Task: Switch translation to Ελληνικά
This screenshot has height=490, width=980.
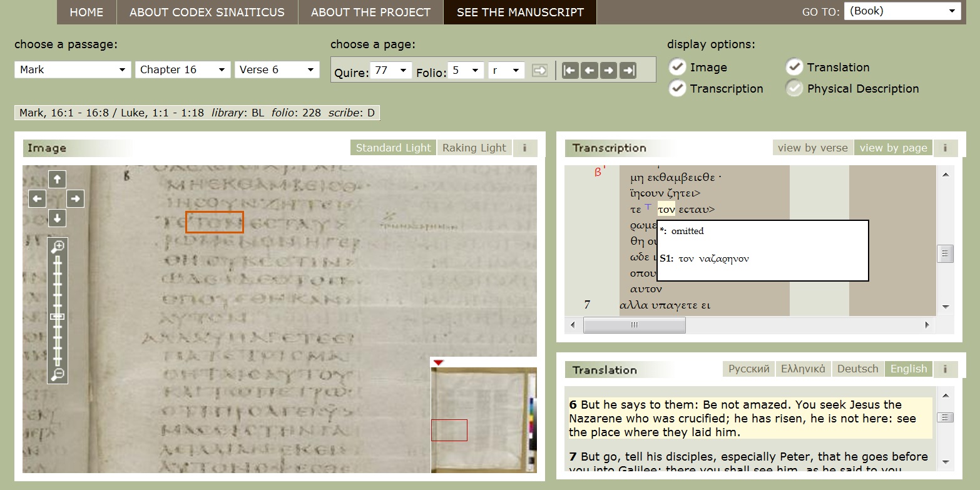Action: click(x=804, y=369)
